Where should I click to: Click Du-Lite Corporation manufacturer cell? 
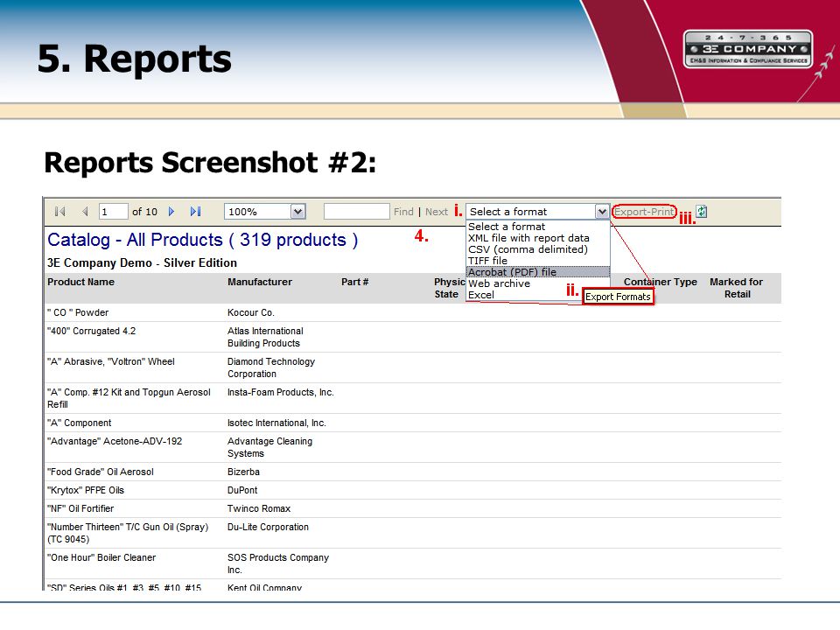(268, 527)
